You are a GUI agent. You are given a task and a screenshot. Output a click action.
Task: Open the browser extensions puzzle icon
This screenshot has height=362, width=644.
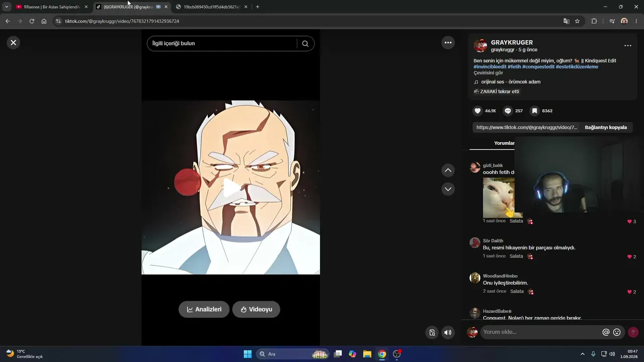pyautogui.click(x=594, y=21)
